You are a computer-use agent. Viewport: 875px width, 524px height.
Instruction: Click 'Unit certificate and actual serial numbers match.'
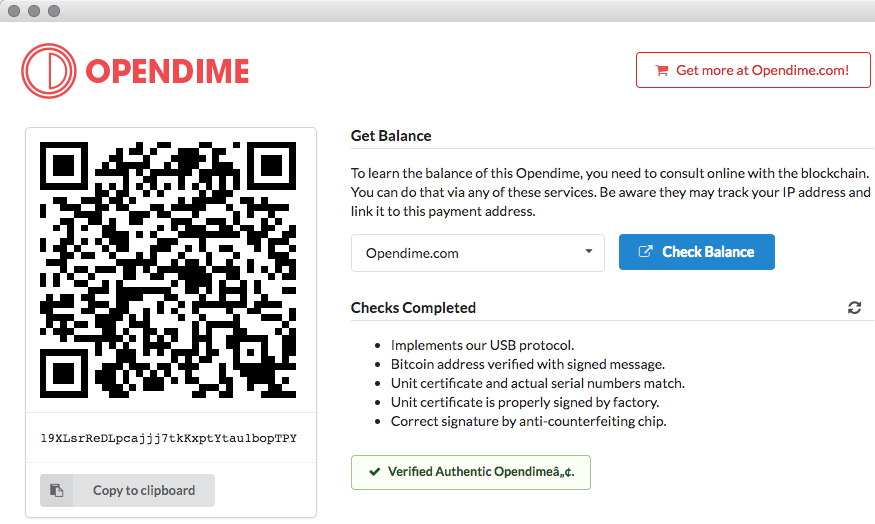click(537, 383)
